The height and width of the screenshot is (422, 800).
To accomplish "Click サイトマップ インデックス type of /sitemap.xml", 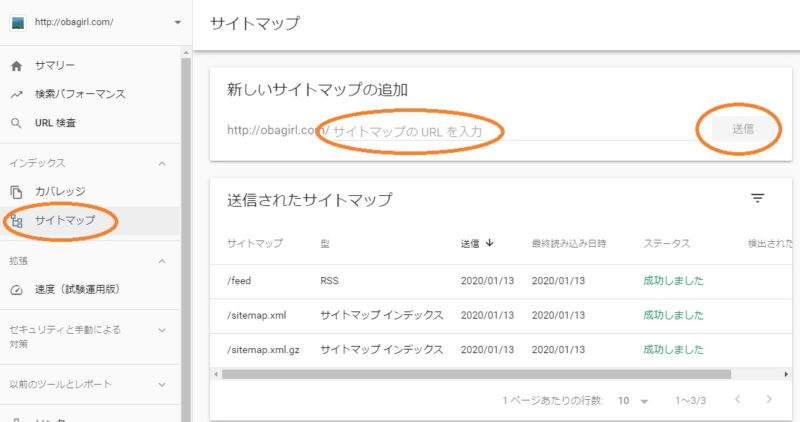I will (x=382, y=315).
